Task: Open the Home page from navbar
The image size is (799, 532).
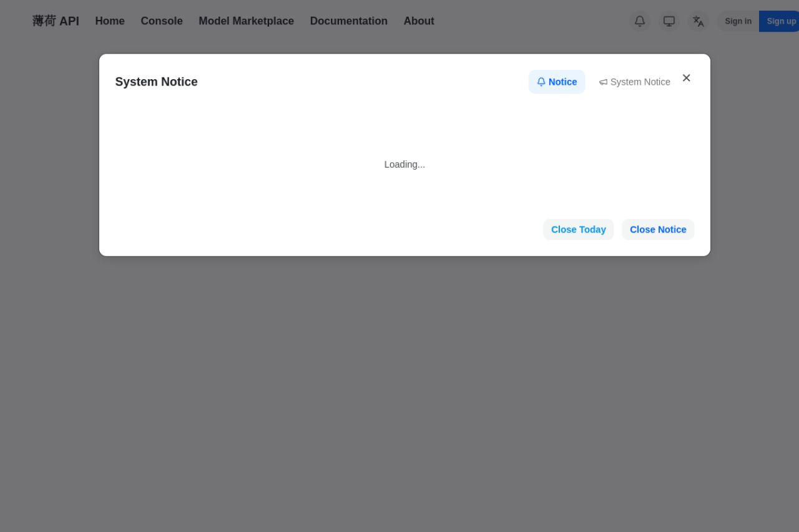Action: [x=110, y=21]
